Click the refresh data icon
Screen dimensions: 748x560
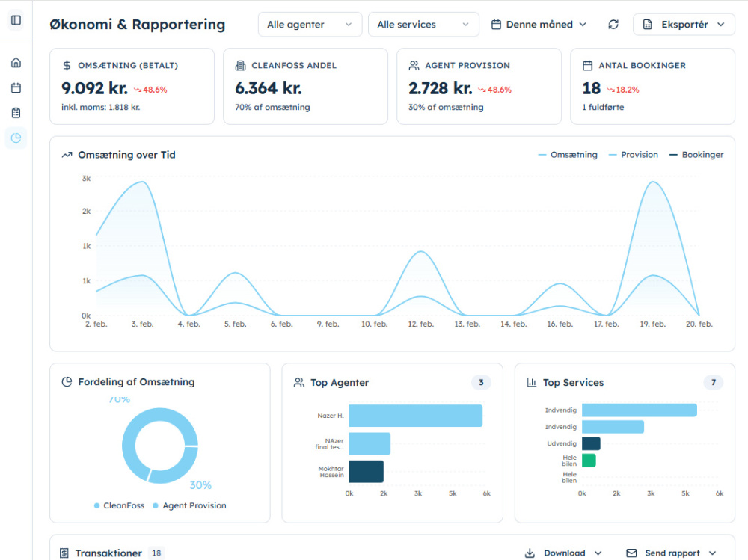(x=613, y=25)
